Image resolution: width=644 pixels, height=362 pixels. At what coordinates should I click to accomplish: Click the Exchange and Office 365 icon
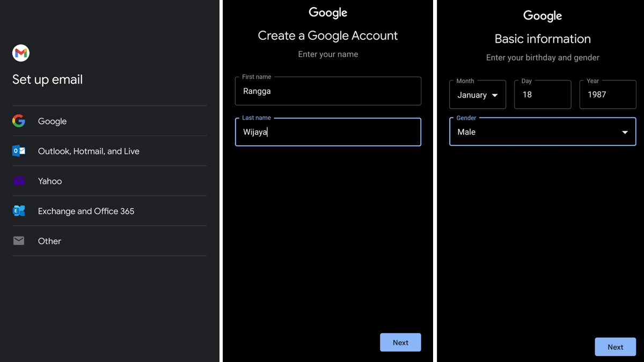(x=18, y=211)
